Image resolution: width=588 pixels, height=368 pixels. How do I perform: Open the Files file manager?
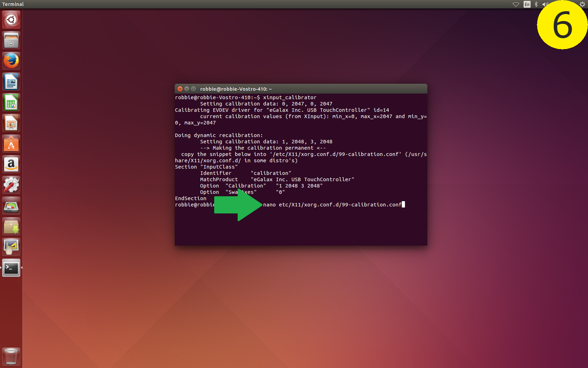pyautogui.click(x=11, y=40)
